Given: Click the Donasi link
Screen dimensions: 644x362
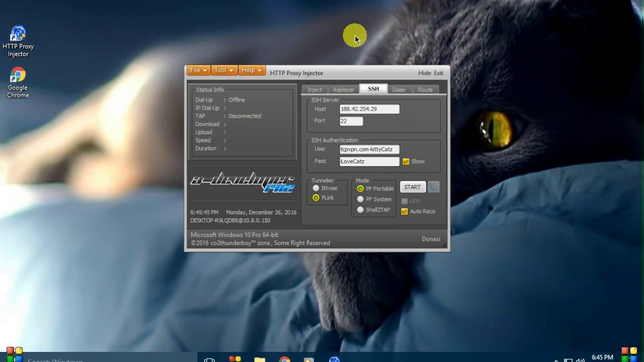Looking at the screenshot, I should 431,239.
